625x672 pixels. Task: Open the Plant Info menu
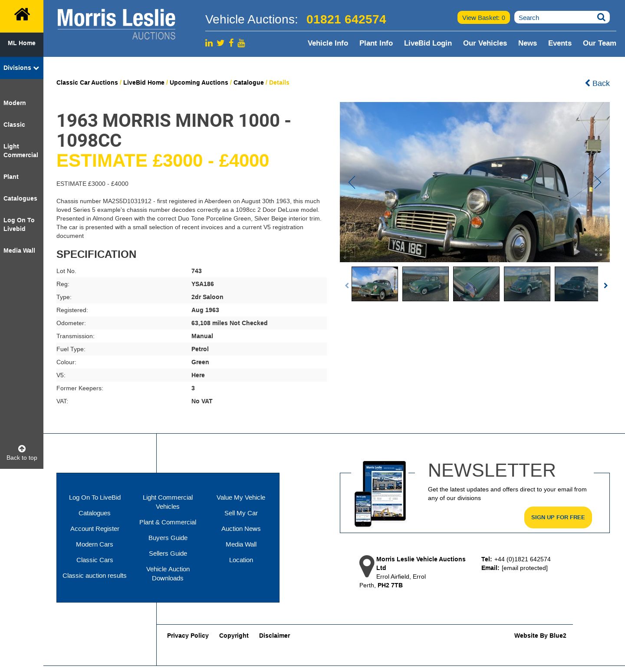tap(376, 43)
